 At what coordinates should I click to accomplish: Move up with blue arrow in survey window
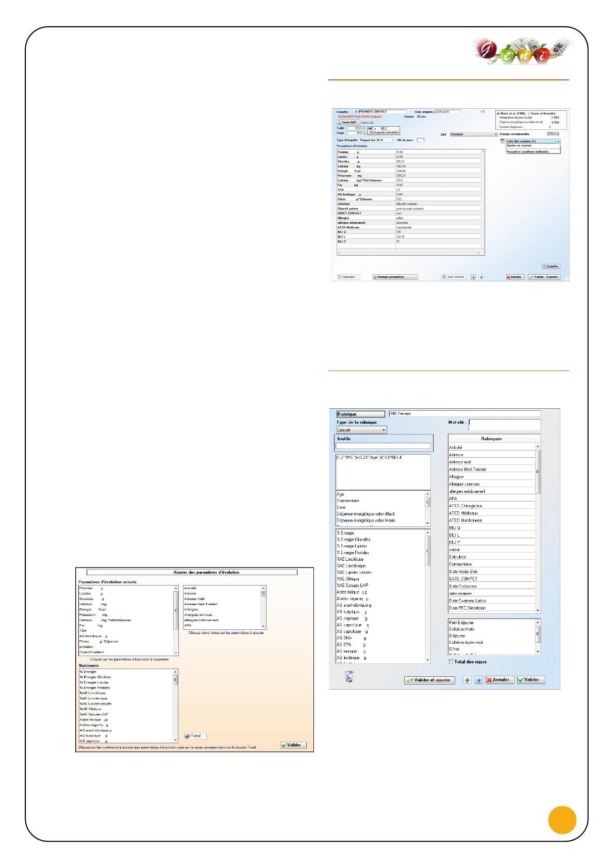(x=473, y=277)
